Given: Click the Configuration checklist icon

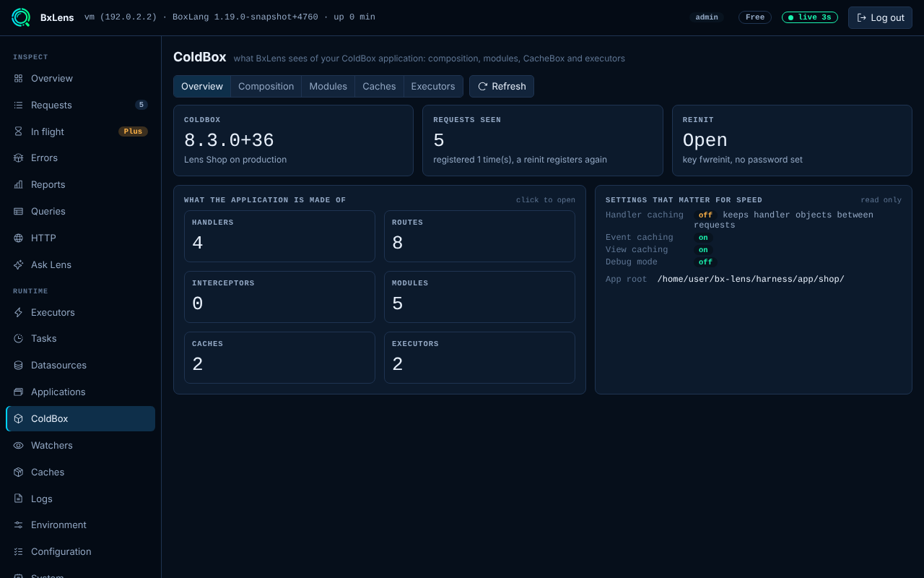Looking at the screenshot, I should (19, 551).
